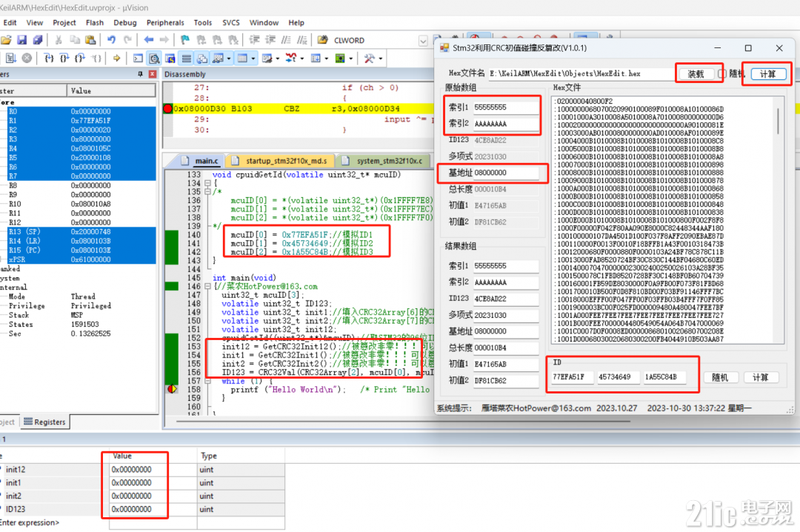Viewport: 800px width, 532px height.
Task: Close the Registers panel with red X
Action: pos(152,74)
